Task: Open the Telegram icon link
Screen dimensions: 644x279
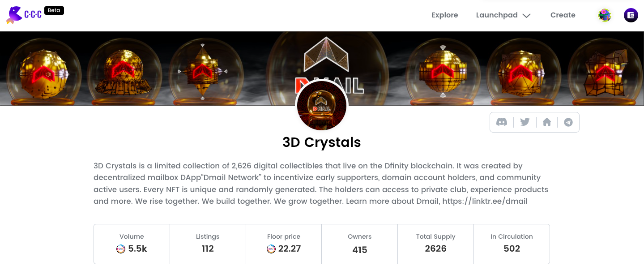Action: [x=568, y=122]
